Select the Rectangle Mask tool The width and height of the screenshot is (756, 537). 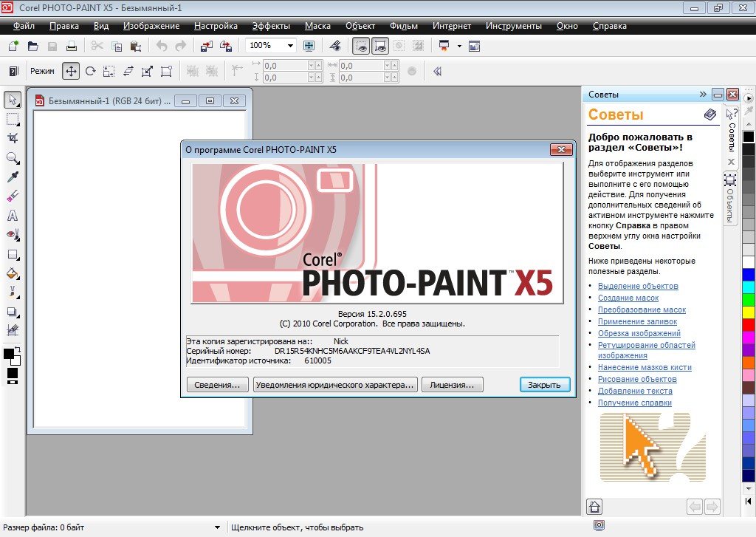(x=13, y=119)
